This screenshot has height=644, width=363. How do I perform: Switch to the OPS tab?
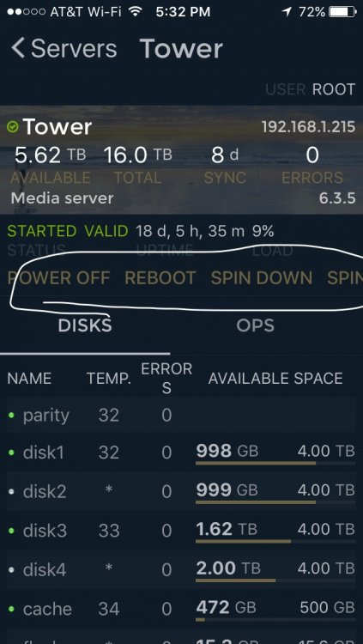click(255, 325)
